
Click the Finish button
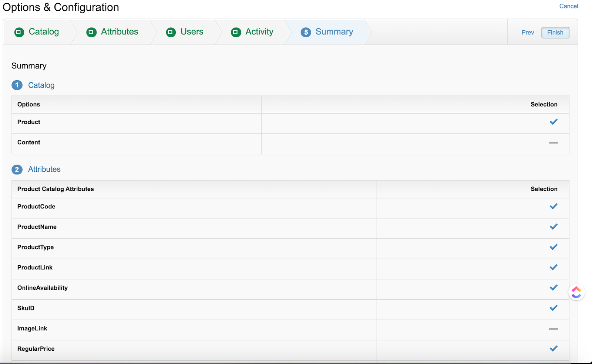pos(555,33)
